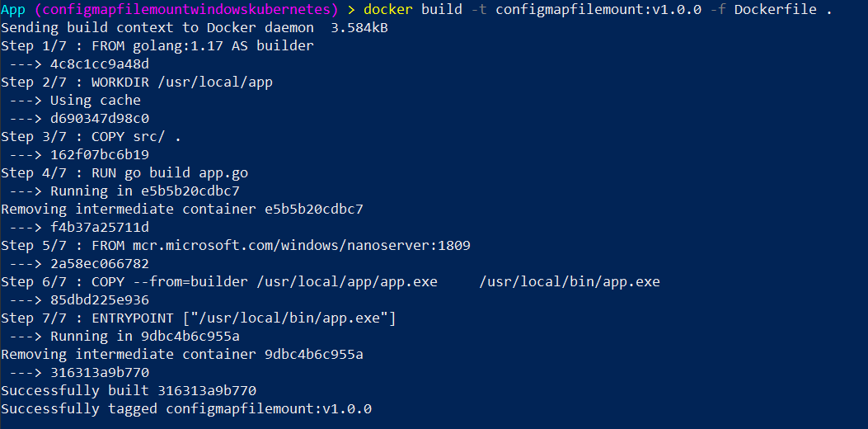Click the 'COPY src/ .' step line
The height and width of the screenshot is (429, 868).
91,137
